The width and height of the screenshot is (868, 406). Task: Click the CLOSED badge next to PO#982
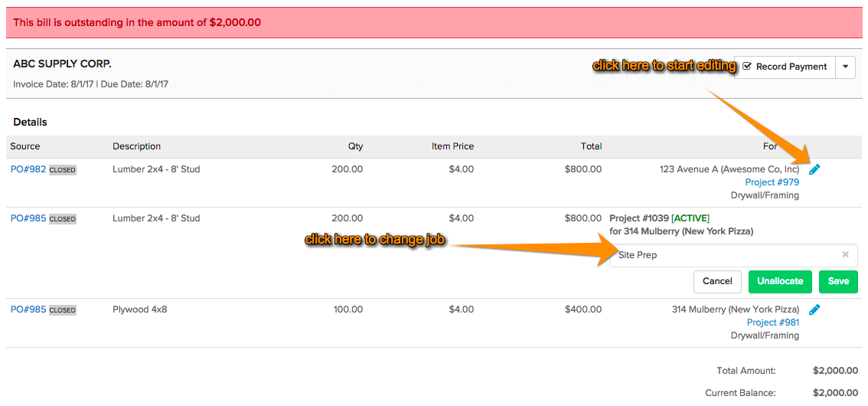tap(63, 170)
